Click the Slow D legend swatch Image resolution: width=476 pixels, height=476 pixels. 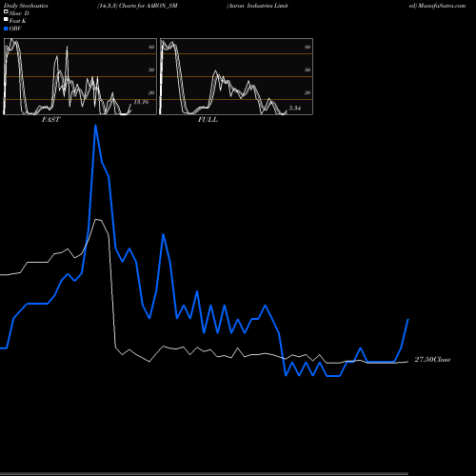tap(6, 12)
